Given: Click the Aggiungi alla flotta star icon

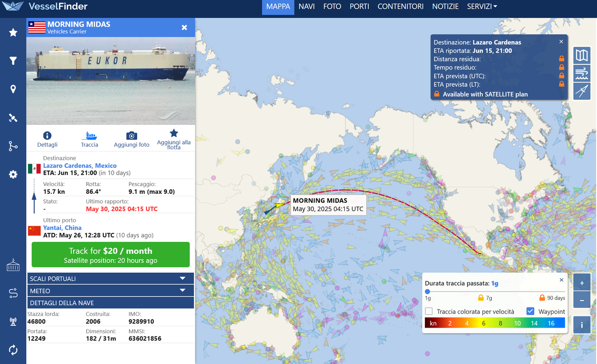Looking at the screenshot, I should point(174,133).
